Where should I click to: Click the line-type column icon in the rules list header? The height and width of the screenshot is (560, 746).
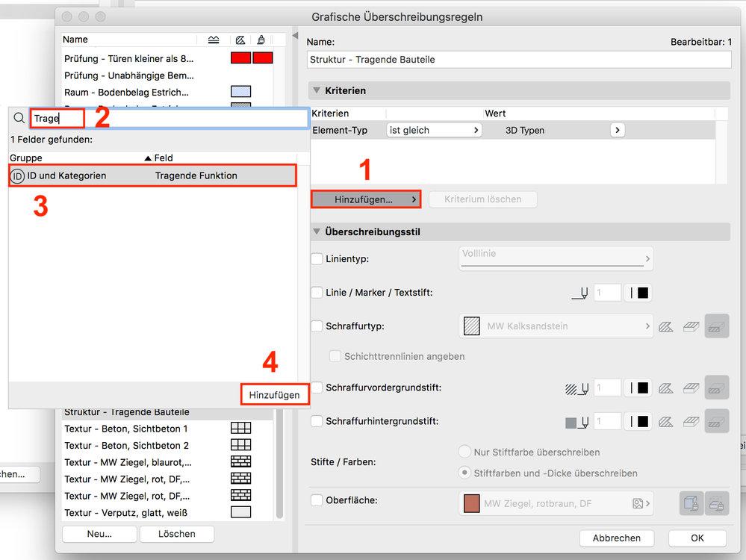coord(214,40)
